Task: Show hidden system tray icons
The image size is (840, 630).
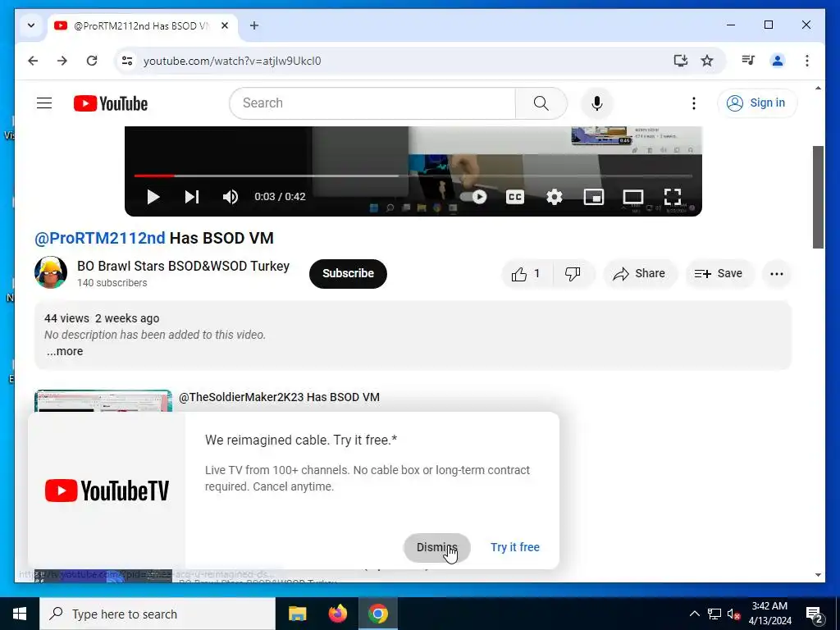Action: 694,614
